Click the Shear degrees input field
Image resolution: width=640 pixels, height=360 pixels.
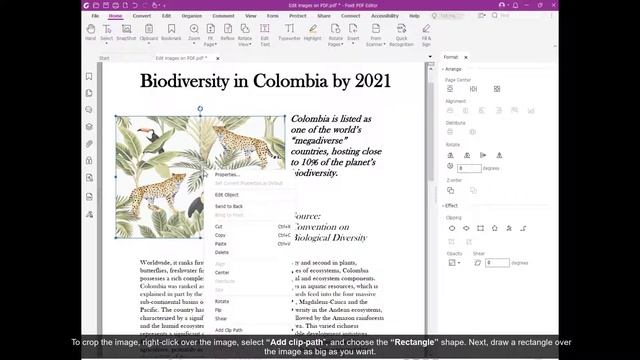[x=497, y=263]
